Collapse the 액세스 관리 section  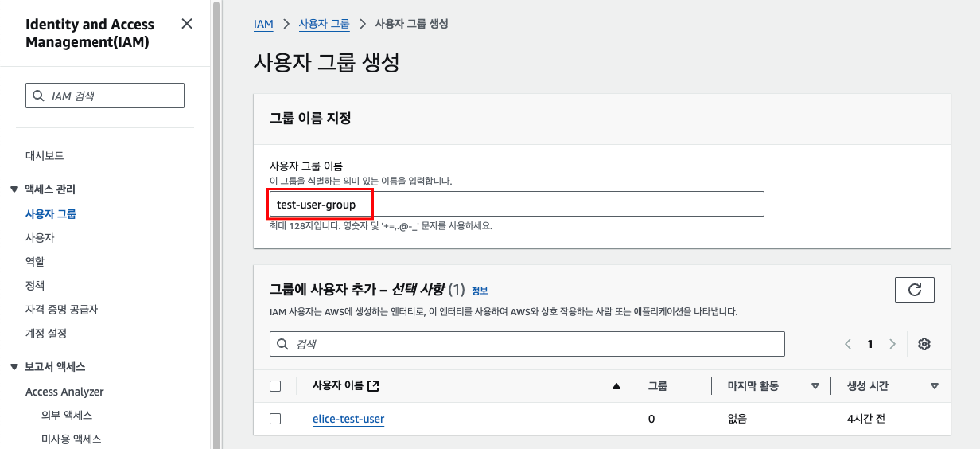(x=14, y=189)
